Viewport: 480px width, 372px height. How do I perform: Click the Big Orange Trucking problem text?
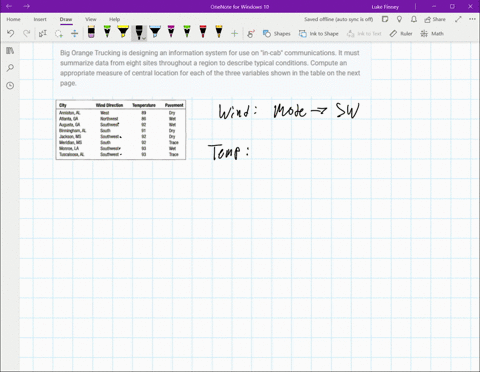[x=210, y=68]
